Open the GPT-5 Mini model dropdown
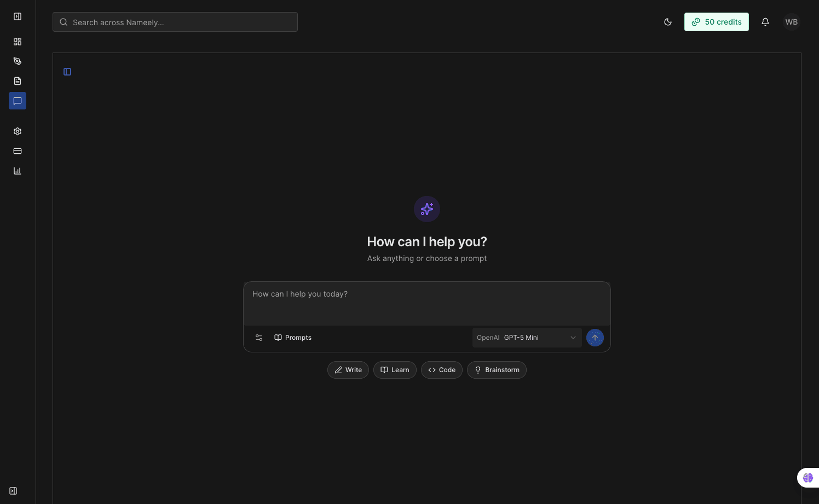The width and height of the screenshot is (819, 504). [527, 338]
